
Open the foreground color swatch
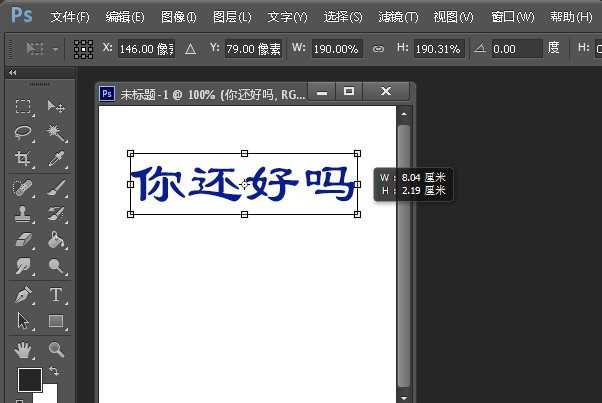[29, 380]
